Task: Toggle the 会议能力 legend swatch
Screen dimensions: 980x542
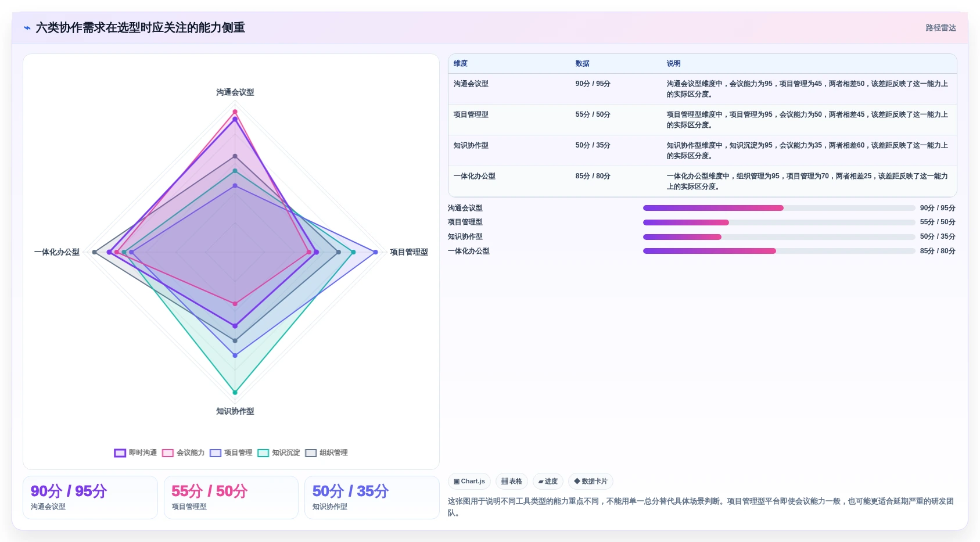Action: (x=168, y=453)
